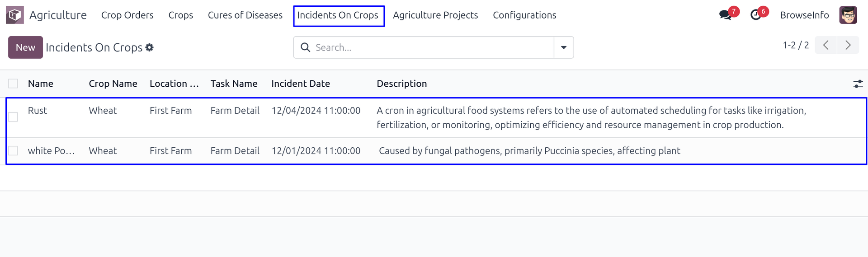Click the user avatar picture
The height and width of the screenshot is (257, 868).
point(848,15)
